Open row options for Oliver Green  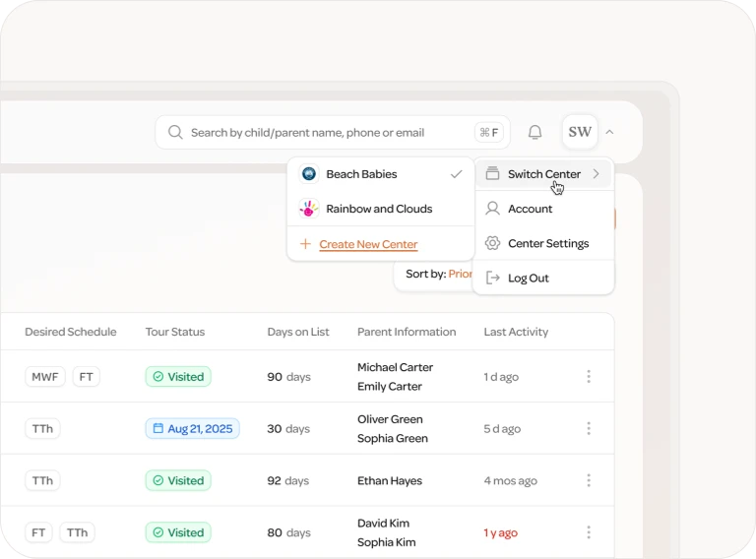tap(589, 428)
